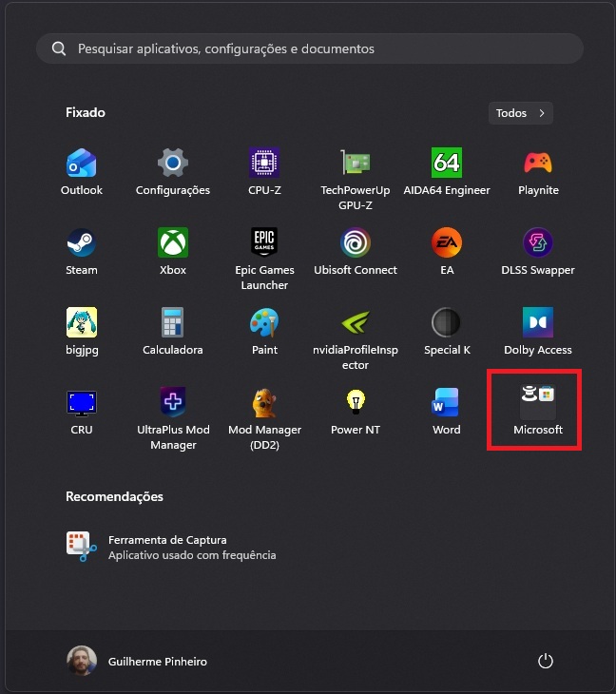The image size is (616, 694).
Task: Open Paint
Action: [264, 332]
